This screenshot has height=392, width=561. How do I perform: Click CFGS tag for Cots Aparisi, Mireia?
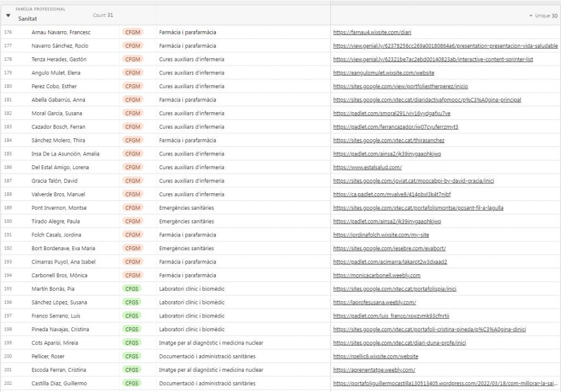tap(132, 343)
